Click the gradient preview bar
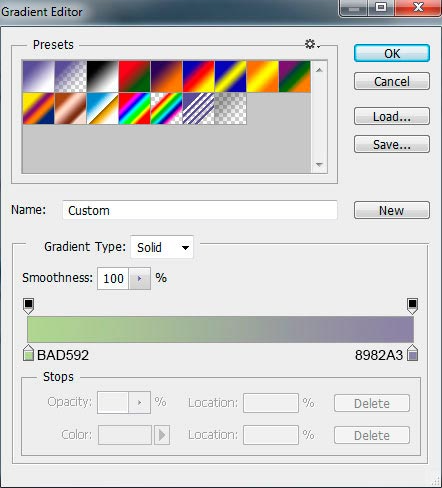 (220, 329)
